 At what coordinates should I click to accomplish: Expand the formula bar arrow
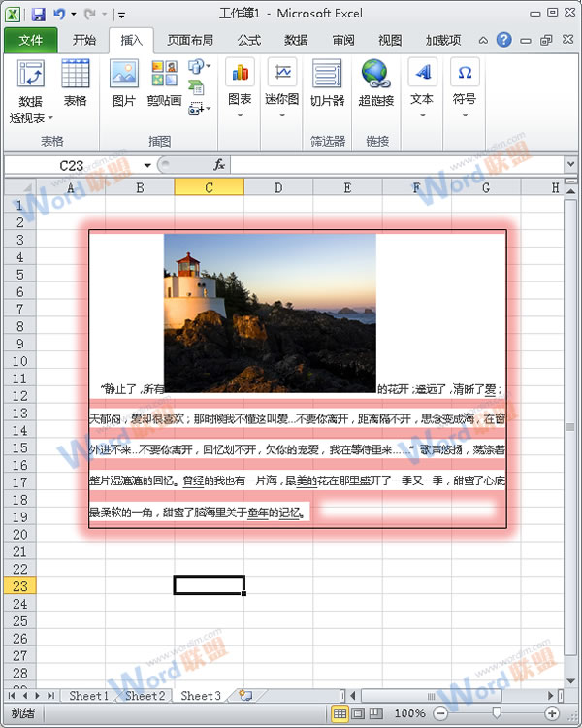pyautogui.click(x=571, y=164)
